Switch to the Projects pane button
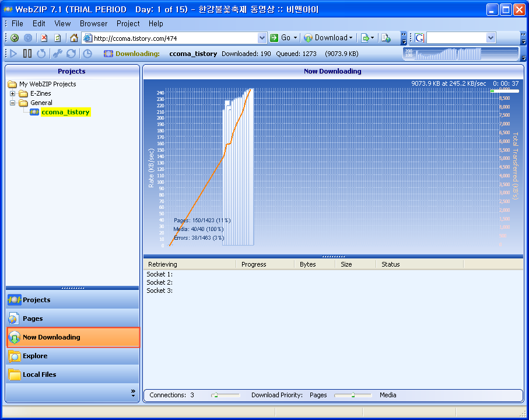 pos(72,300)
